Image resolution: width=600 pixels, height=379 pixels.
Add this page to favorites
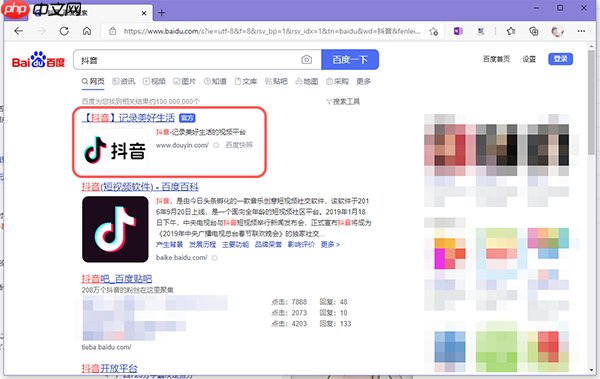pyautogui.click(x=433, y=31)
